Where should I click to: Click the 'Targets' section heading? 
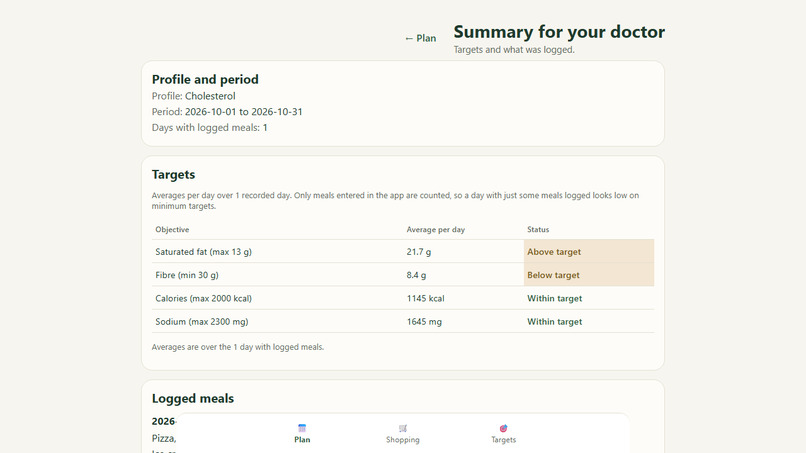(x=173, y=174)
